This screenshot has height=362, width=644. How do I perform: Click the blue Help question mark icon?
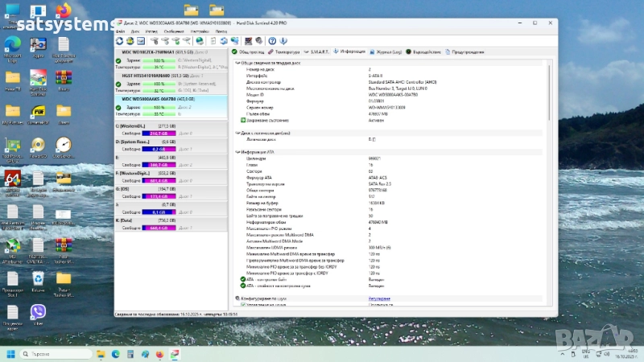click(273, 40)
